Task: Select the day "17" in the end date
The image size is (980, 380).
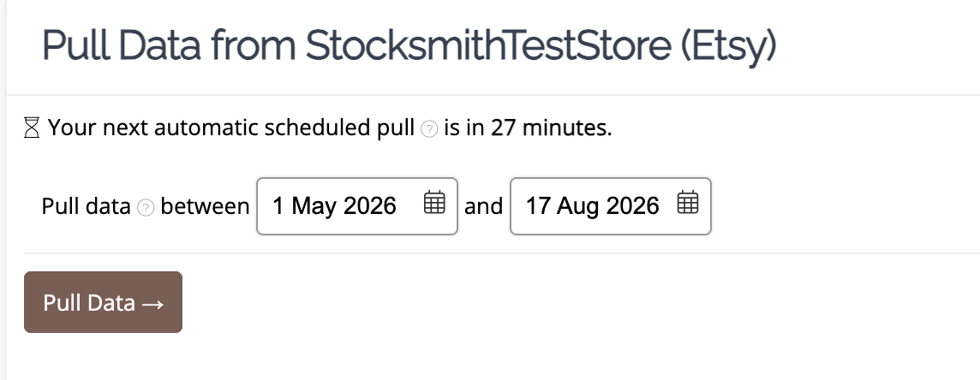Action: 537,206
